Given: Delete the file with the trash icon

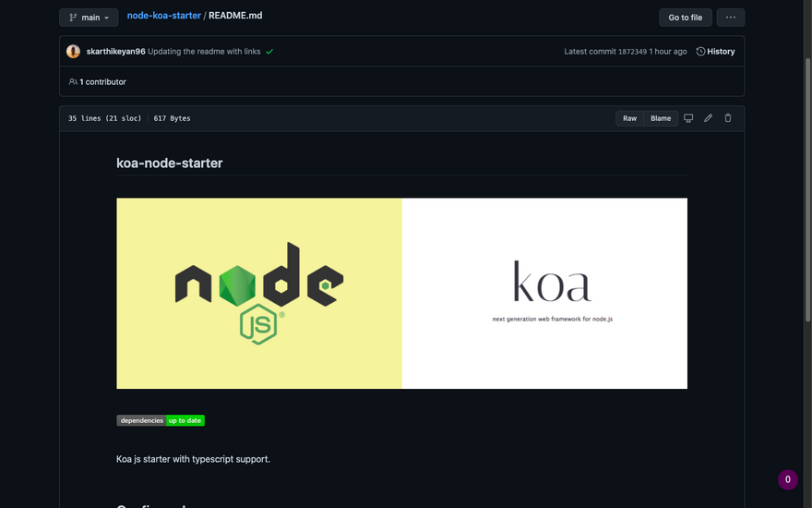Looking at the screenshot, I should point(728,118).
